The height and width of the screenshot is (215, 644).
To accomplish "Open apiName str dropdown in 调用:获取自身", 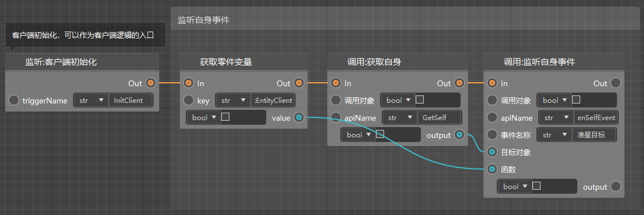I will [400, 118].
